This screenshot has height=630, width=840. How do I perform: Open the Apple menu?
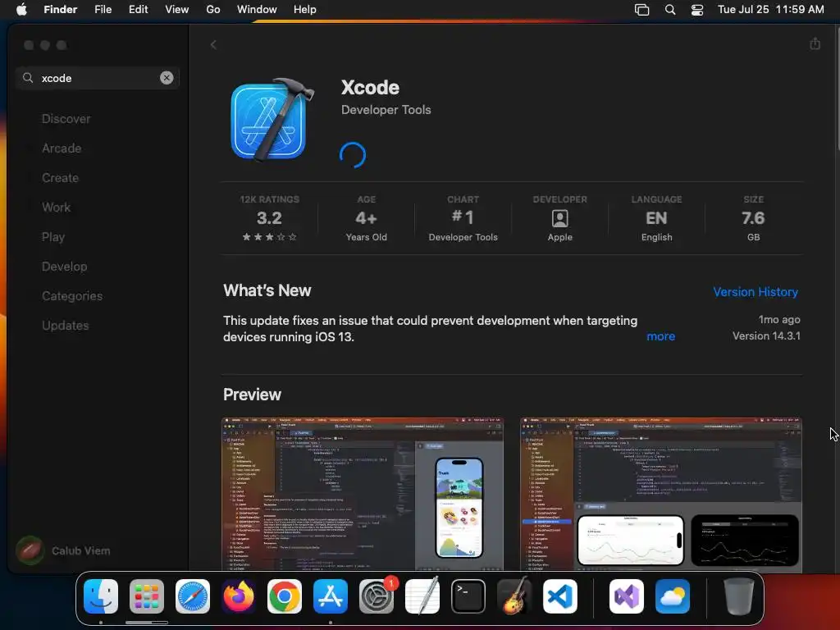(21, 9)
